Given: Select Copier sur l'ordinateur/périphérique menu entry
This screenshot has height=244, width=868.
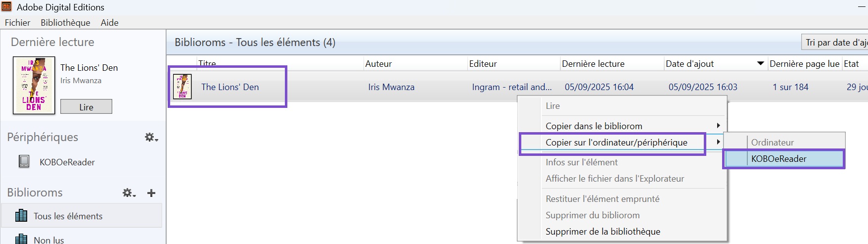Looking at the screenshot, I should [616, 143].
